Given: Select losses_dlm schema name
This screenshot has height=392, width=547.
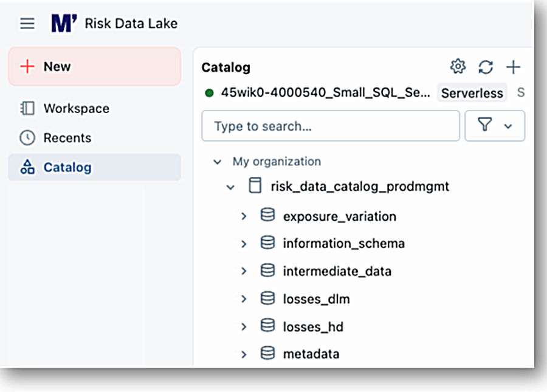Looking at the screenshot, I should (x=316, y=299).
